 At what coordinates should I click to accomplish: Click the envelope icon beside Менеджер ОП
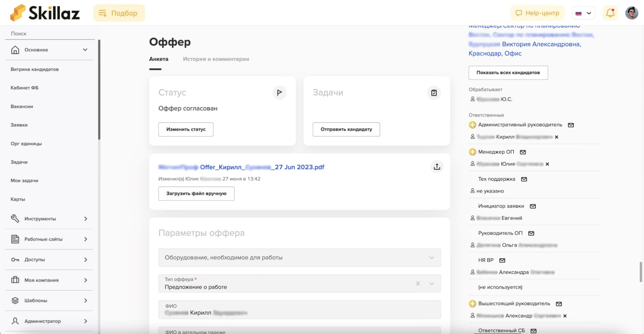[523, 152]
